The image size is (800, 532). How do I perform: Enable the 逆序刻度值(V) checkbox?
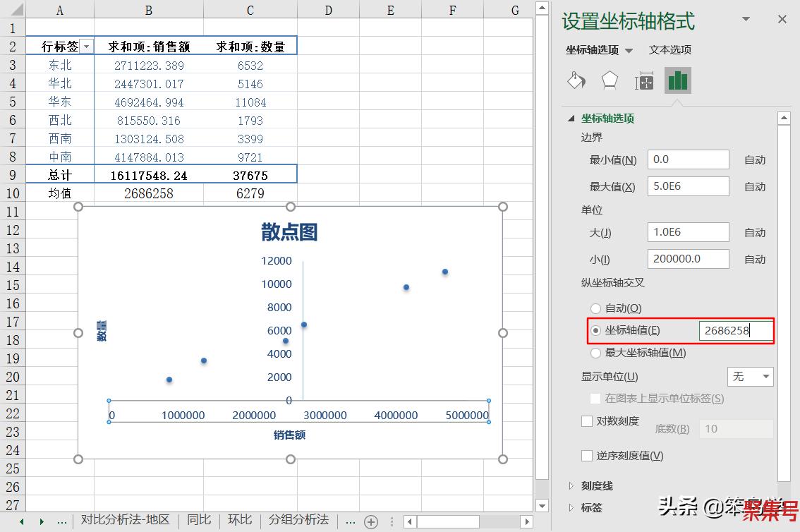pos(586,456)
